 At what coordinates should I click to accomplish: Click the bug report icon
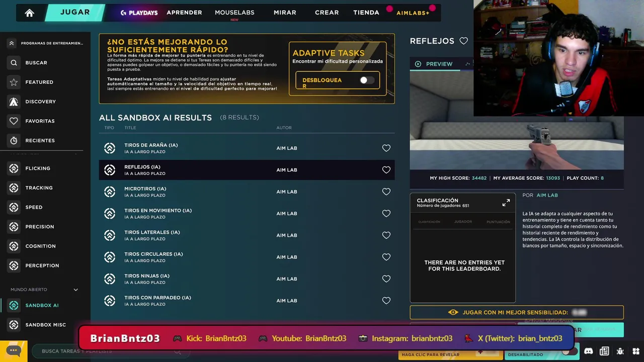coord(620,351)
